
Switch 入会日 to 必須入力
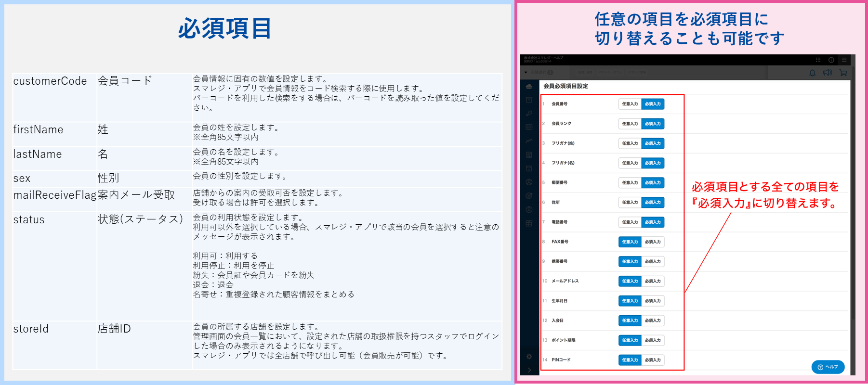point(653,321)
